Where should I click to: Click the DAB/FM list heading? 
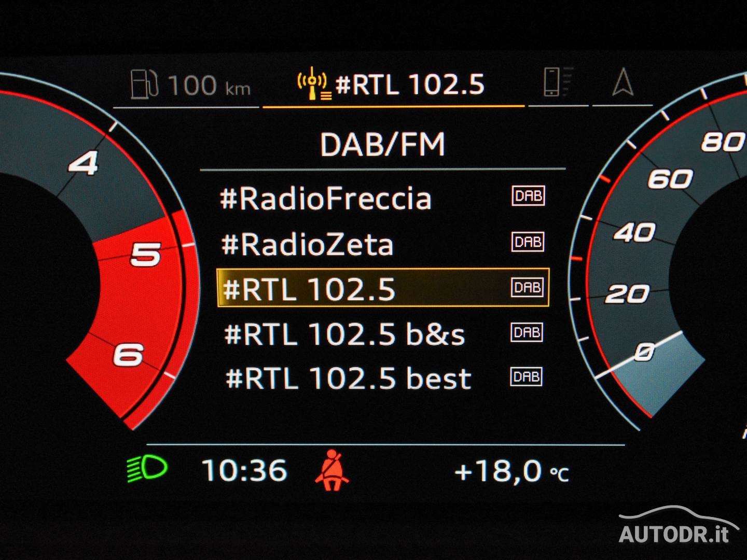click(x=383, y=145)
